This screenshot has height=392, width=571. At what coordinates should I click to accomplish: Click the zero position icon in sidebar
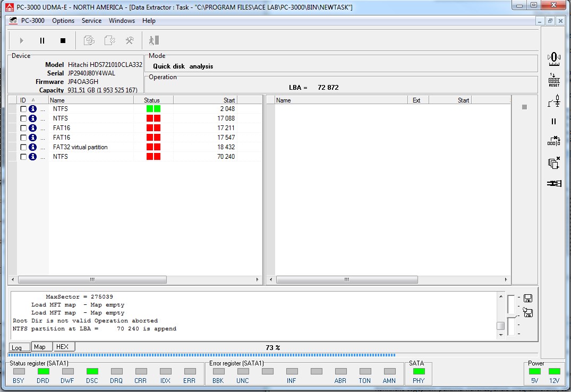(554, 59)
